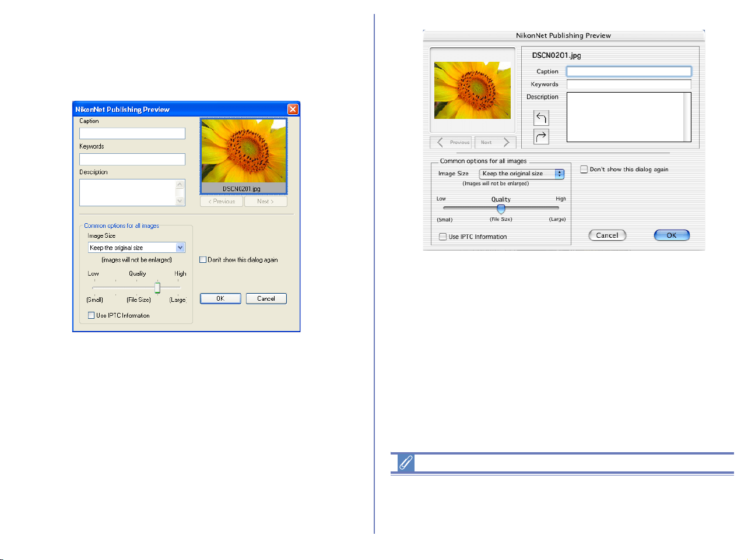Click the Next > button in Windows dialog
748x560 pixels.
(265, 201)
